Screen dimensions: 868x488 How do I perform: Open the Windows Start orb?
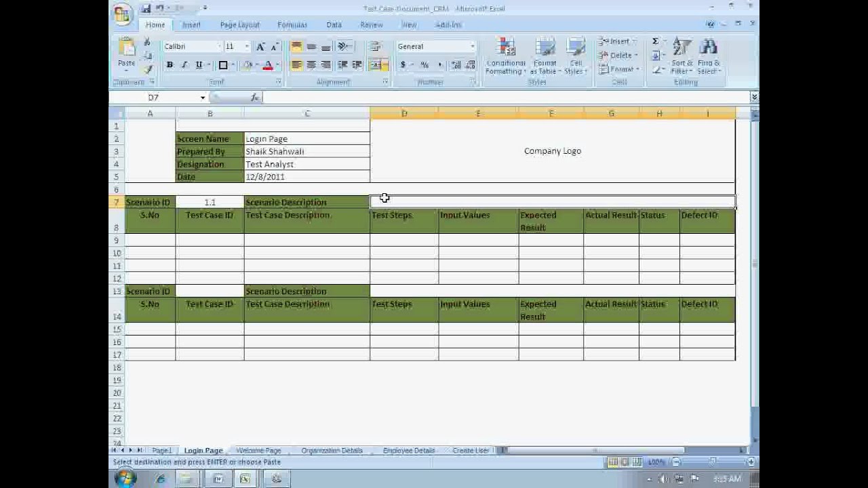(x=125, y=479)
